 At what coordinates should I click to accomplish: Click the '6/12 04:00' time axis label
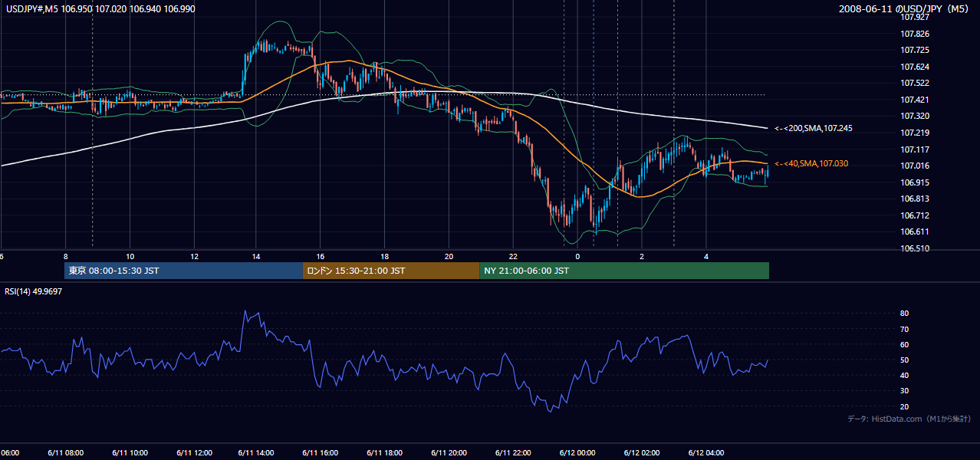(x=706, y=453)
